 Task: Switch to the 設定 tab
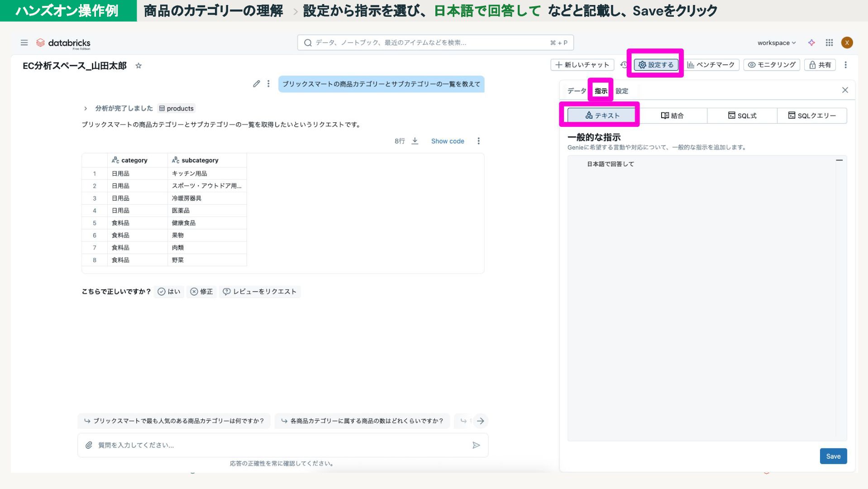pyautogui.click(x=622, y=91)
